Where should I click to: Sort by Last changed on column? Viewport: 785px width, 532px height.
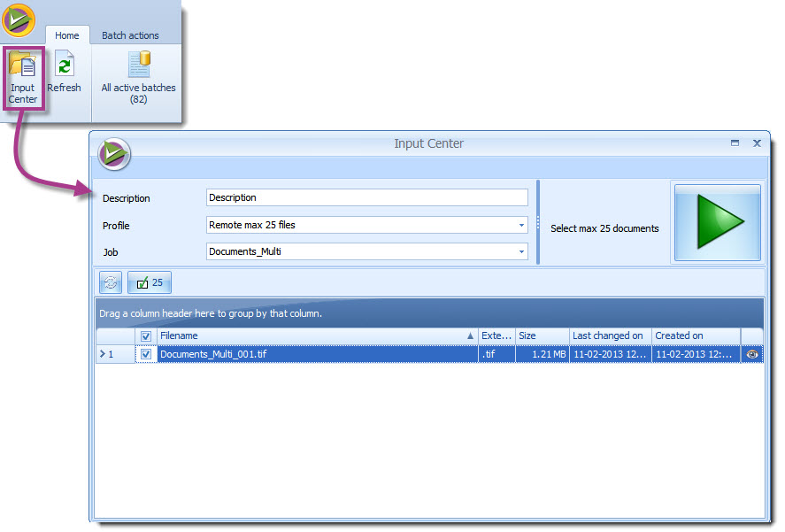pyautogui.click(x=611, y=335)
